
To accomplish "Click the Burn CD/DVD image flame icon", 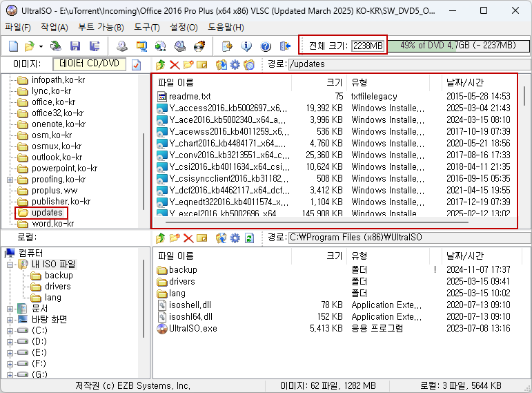I will coord(199,46).
